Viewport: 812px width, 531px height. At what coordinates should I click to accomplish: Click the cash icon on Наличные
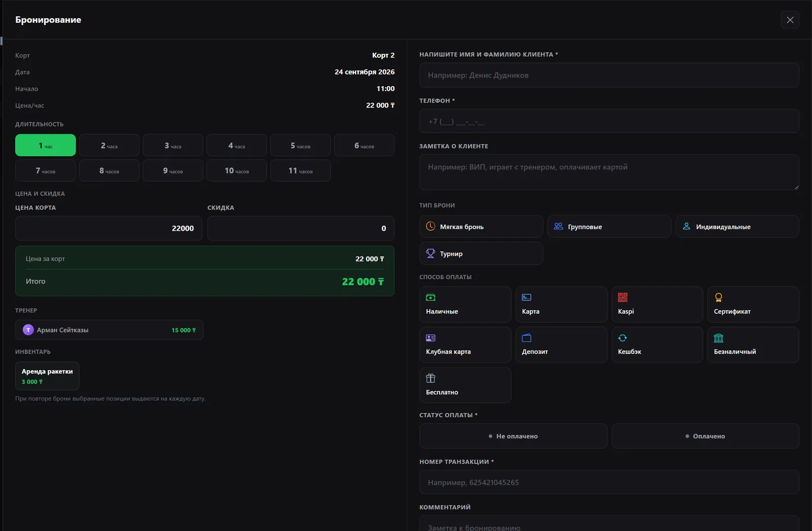[x=430, y=297]
